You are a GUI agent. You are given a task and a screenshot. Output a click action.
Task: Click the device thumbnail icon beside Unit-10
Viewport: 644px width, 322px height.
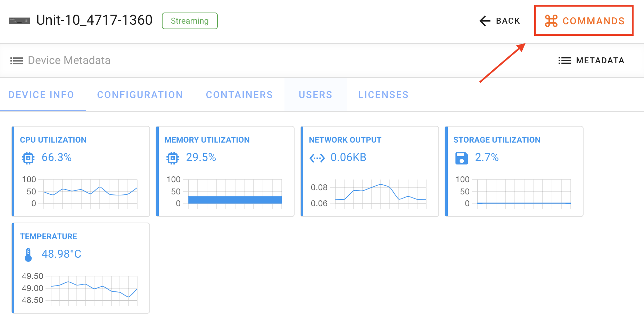click(19, 21)
